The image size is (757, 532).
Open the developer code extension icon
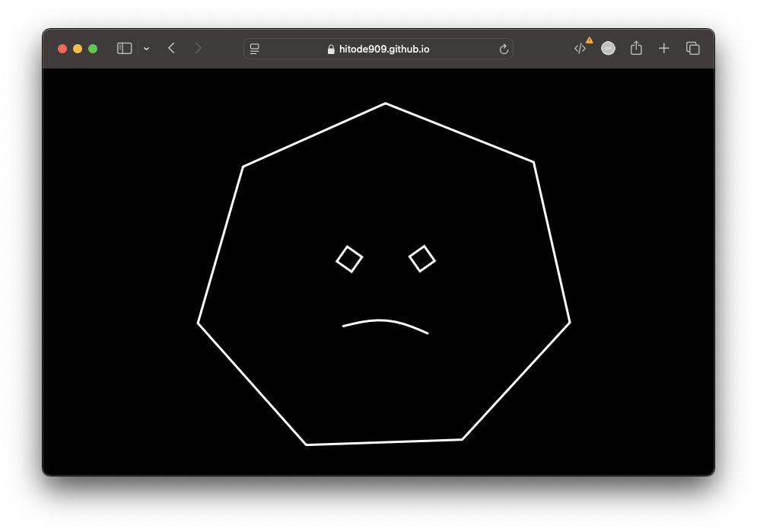coord(580,48)
